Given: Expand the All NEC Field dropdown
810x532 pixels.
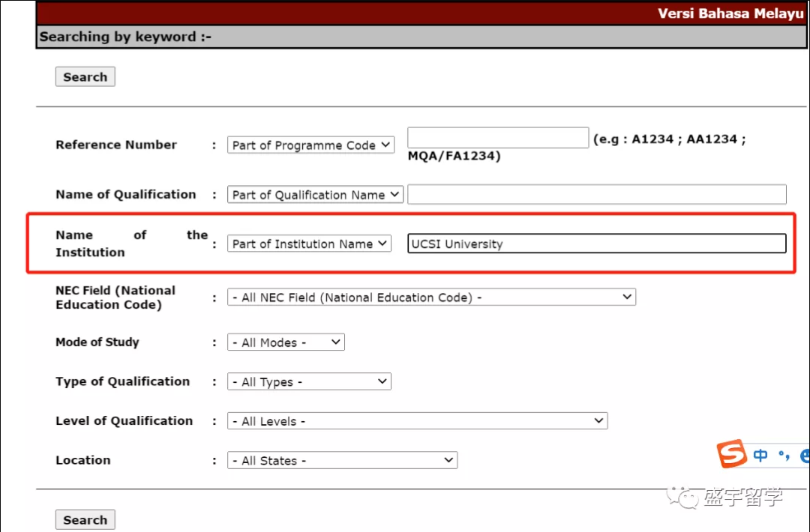Looking at the screenshot, I should (431, 297).
